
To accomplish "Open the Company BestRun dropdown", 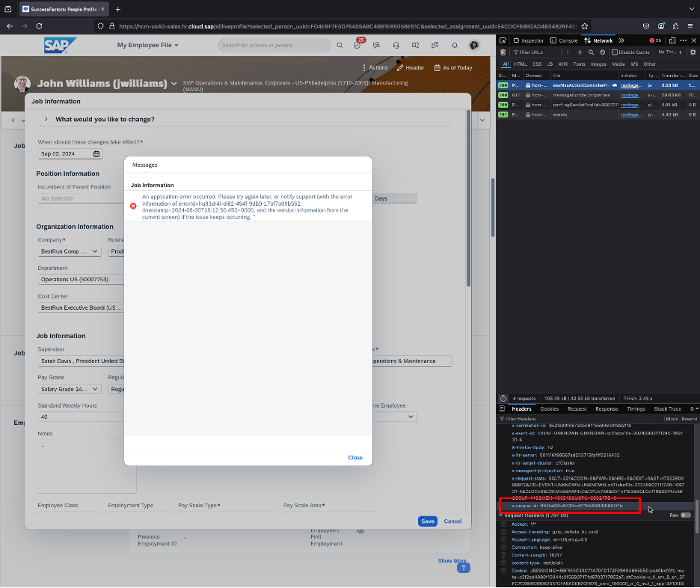I will click(x=70, y=251).
